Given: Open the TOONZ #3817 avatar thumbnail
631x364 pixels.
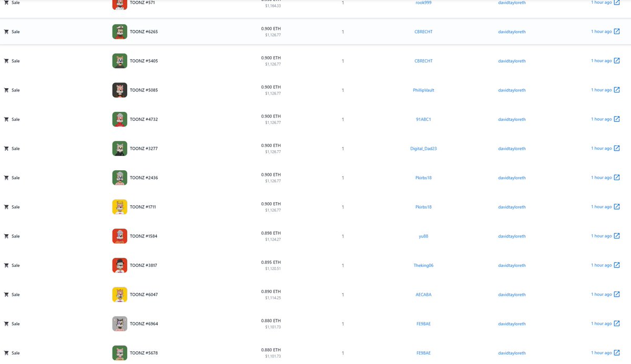Looking at the screenshot, I should coord(120,265).
